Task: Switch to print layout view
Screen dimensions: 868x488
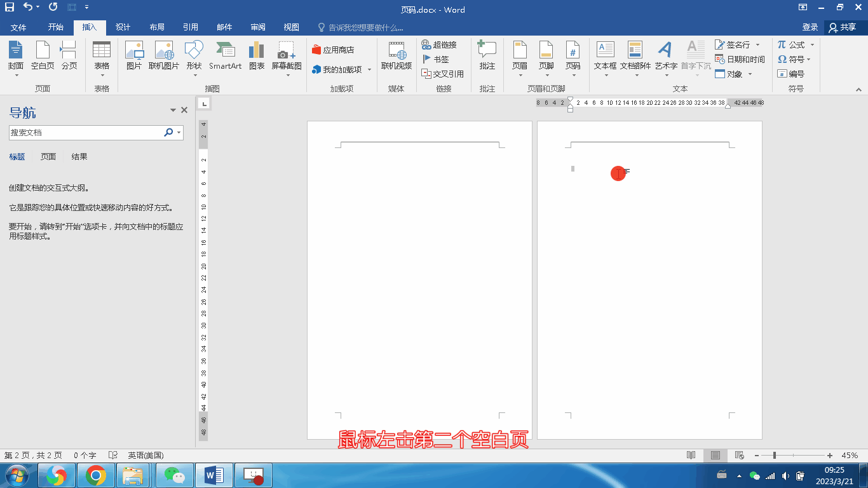Action: point(715,456)
